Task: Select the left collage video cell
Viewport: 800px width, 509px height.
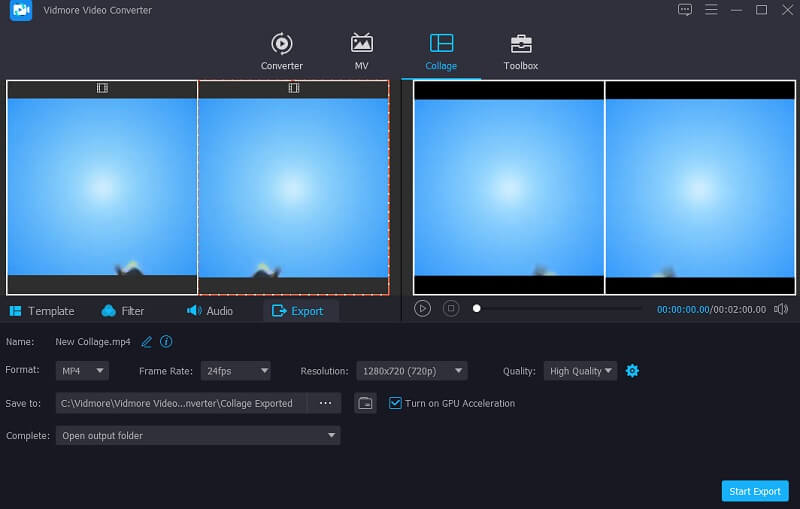Action: pyautogui.click(x=102, y=187)
